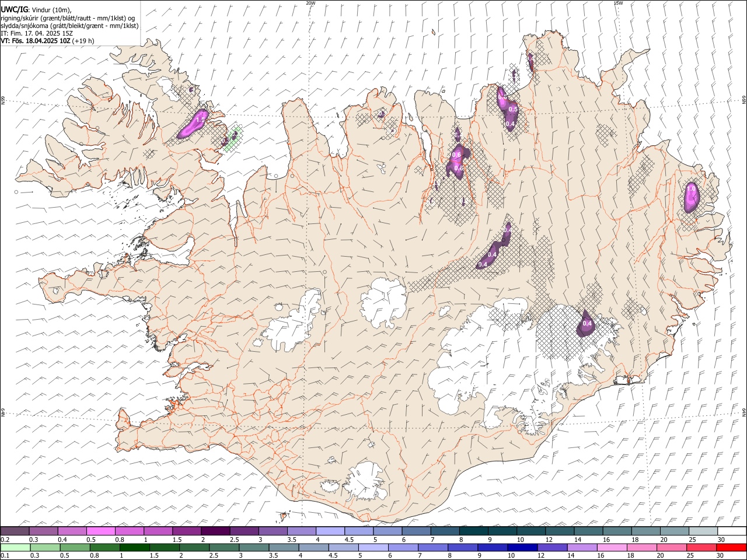This screenshot has width=747, height=560.
Task: Select the light pink 16 rain swatch
Action: [612, 547]
